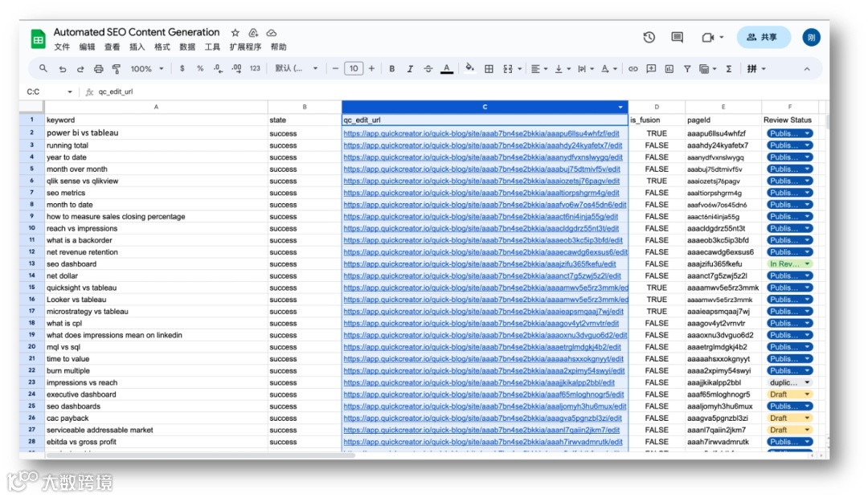Viewport: 868px width, 498px height.
Task: Open Draft status dropdown for executive dashboard
Action: pyautogui.click(x=789, y=394)
